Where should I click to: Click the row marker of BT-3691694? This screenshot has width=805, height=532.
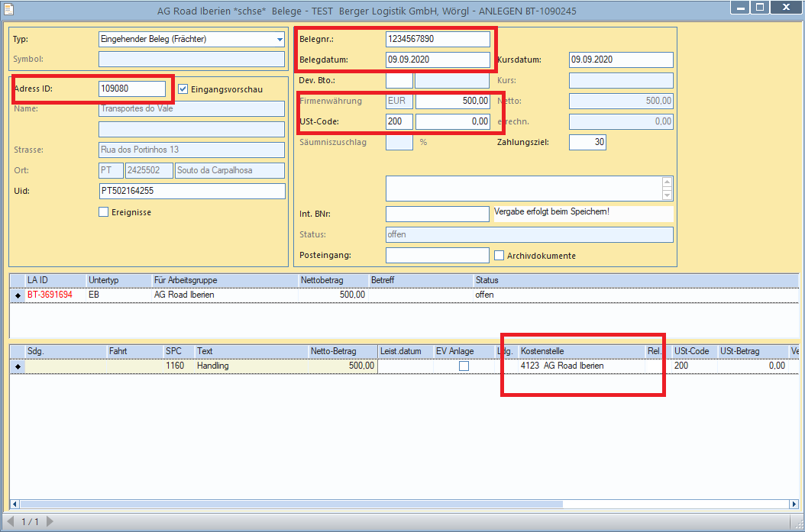pyautogui.click(x=18, y=295)
